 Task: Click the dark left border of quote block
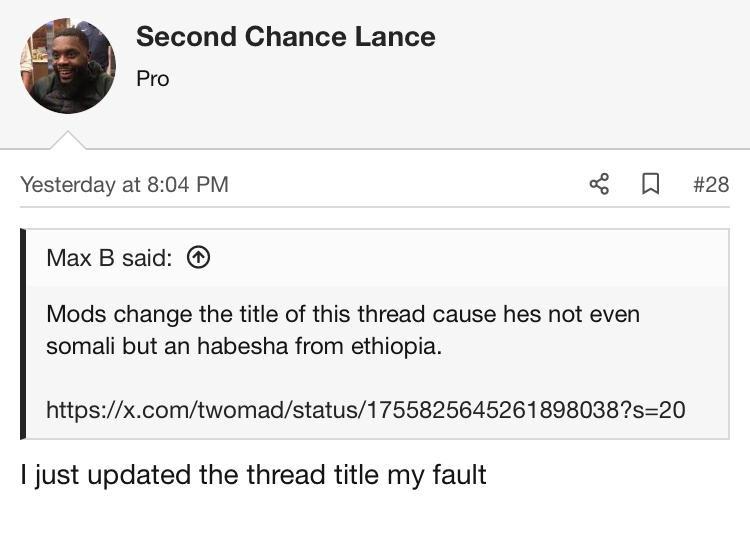click(x=23, y=334)
